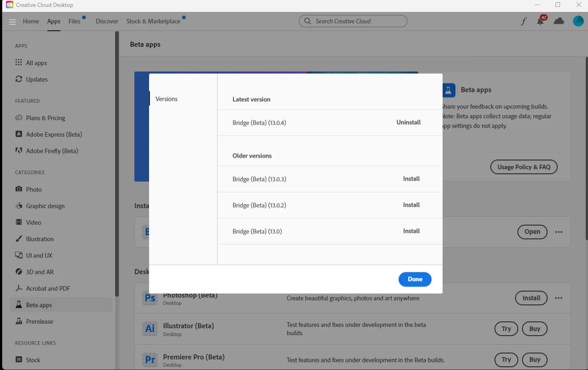This screenshot has height=370, width=588.
Task: Click 'Bridge (Beta) (13.0.3)' version text
Action: point(259,179)
